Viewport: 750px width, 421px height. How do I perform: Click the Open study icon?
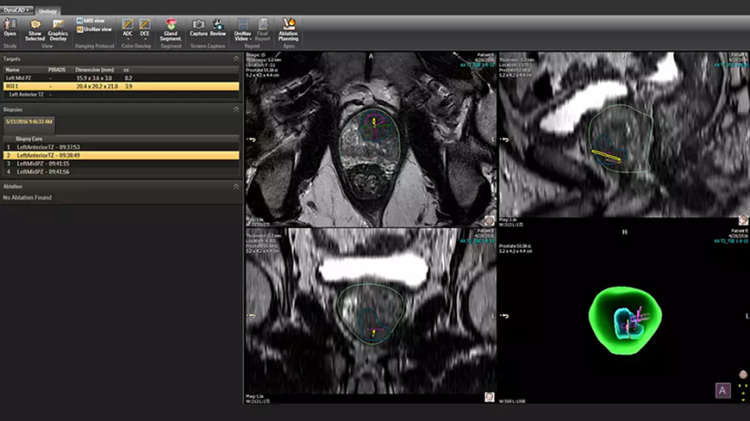coord(10,25)
